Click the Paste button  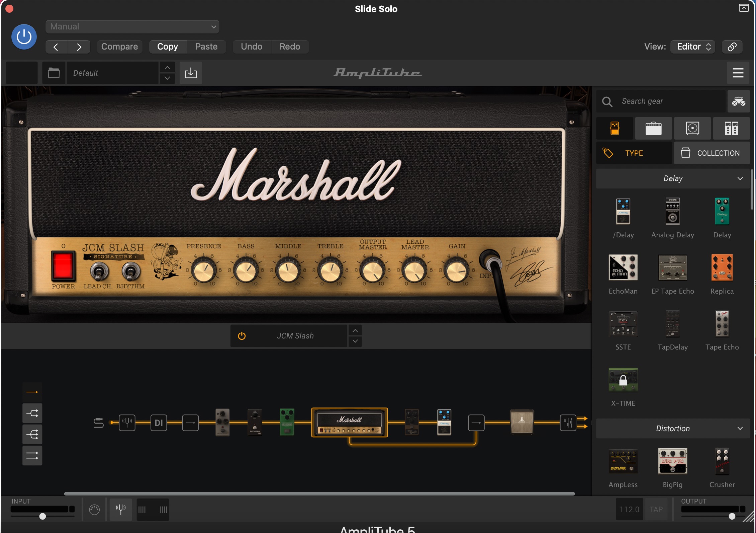206,47
